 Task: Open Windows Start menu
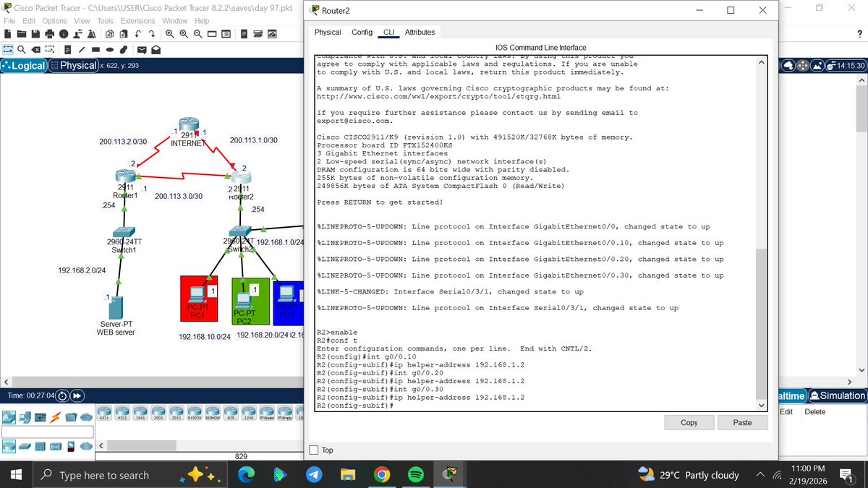click(x=17, y=475)
